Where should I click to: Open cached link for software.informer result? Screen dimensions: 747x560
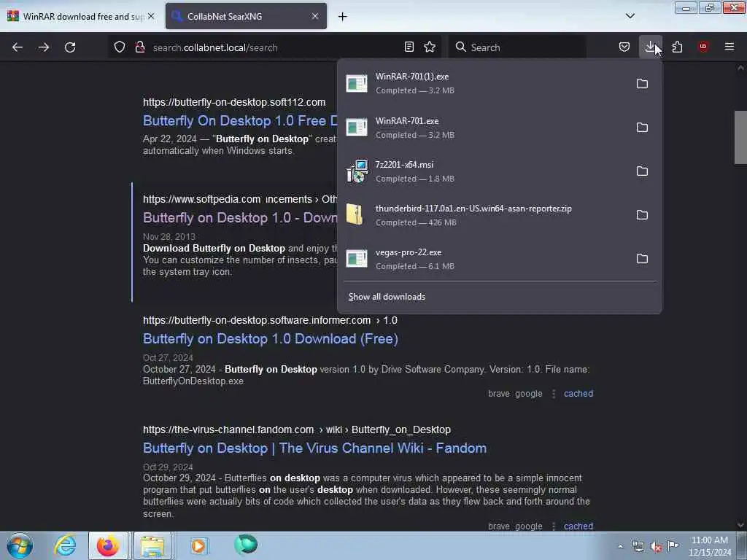click(578, 394)
